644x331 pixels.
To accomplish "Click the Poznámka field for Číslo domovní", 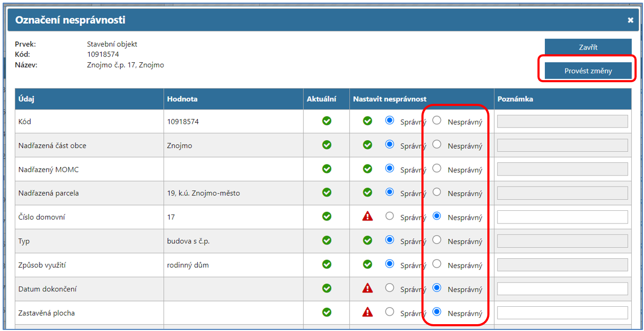I will [x=562, y=217].
